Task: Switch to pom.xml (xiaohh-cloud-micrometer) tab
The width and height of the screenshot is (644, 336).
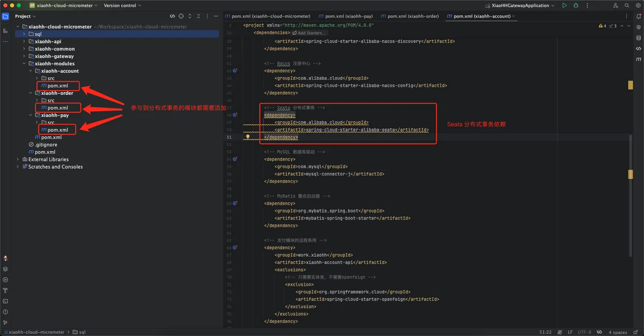Action: coord(268,16)
